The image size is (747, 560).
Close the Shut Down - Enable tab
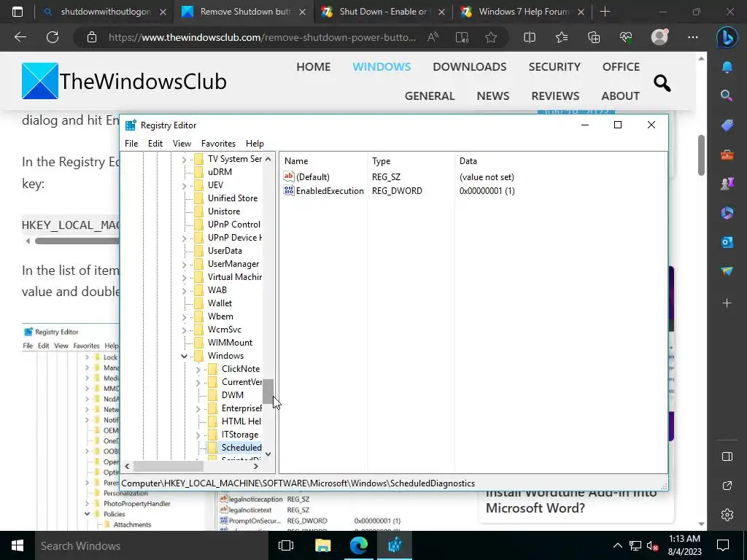pyautogui.click(x=441, y=12)
